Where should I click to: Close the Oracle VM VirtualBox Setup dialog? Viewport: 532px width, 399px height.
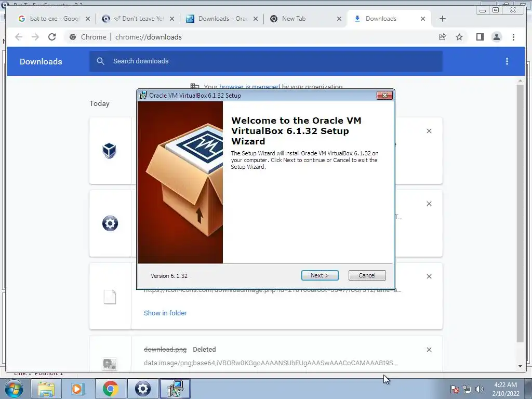[x=384, y=96]
